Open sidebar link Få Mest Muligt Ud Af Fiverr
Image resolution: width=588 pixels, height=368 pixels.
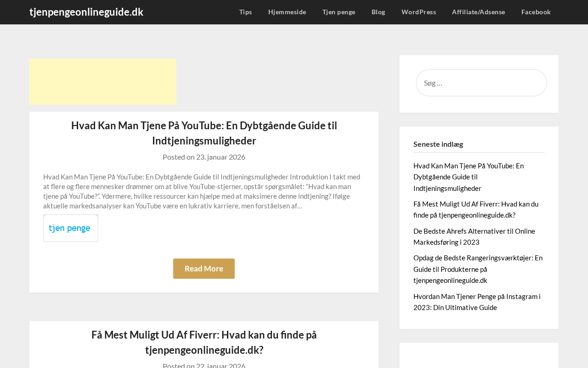point(476,209)
